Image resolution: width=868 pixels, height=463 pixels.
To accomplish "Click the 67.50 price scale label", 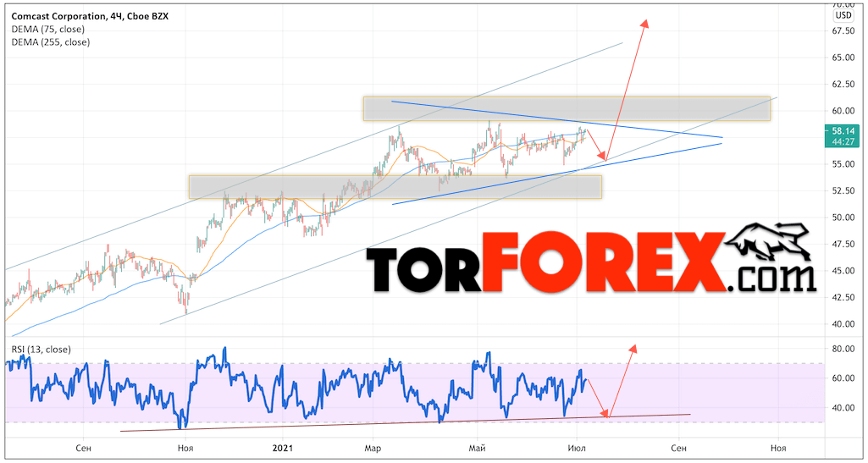I will point(842,31).
